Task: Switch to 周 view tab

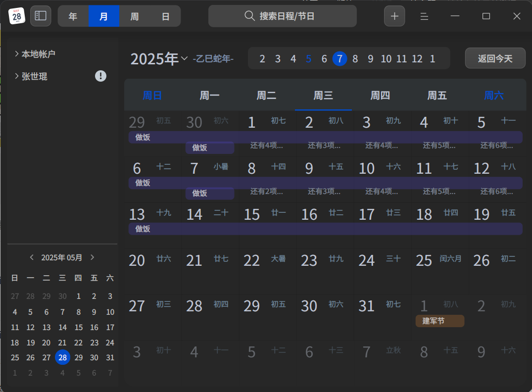Action: 134,16
